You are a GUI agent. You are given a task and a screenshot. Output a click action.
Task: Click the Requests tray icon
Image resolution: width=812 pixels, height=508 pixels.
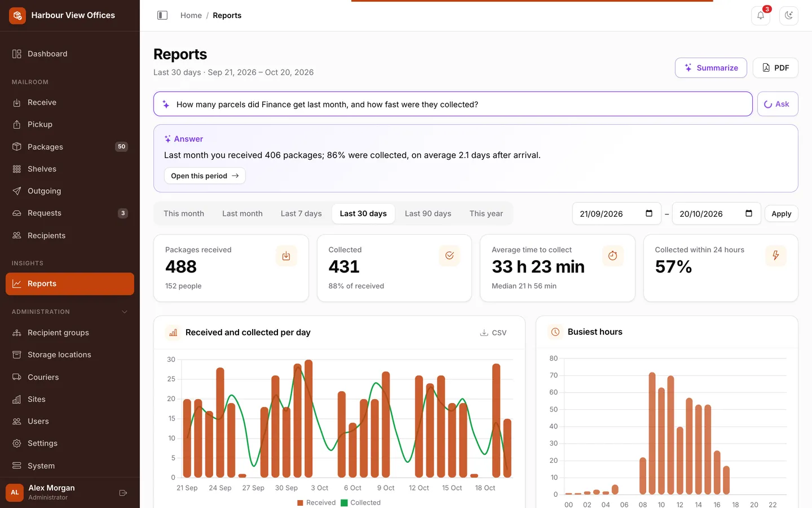(17, 213)
